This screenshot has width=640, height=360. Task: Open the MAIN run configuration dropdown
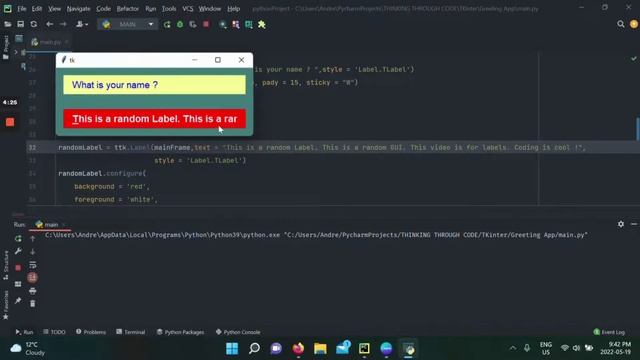point(127,24)
